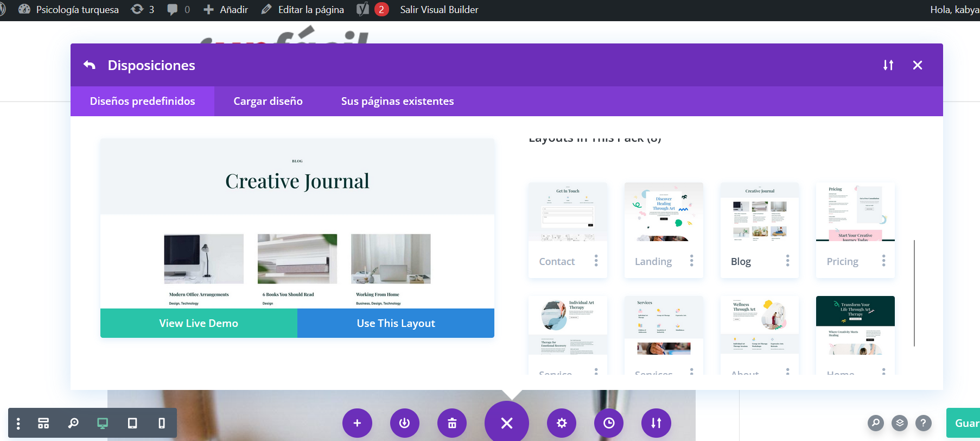
Task: Open options menu for Blog layout
Action: click(787, 261)
